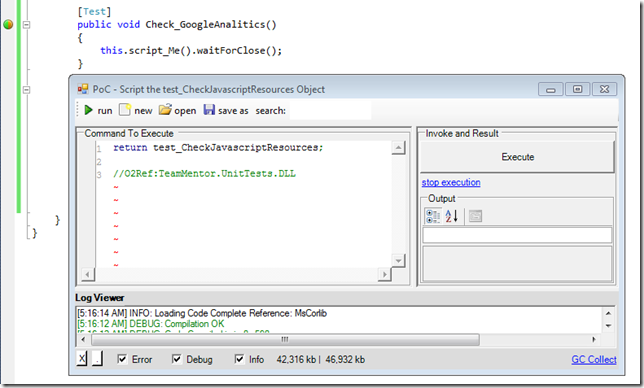This screenshot has width=644, height=388.
Task: Click the 'Loading Code Complete Reference' log entry
Action: coord(202,313)
